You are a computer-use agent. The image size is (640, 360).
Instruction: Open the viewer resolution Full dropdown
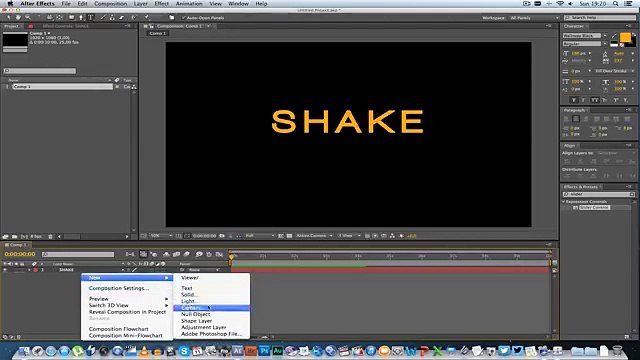[260, 236]
